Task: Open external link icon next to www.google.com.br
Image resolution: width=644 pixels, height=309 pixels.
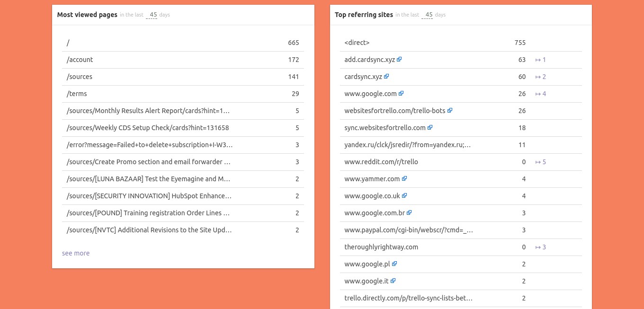Action: pyautogui.click(x=410, y=213)
